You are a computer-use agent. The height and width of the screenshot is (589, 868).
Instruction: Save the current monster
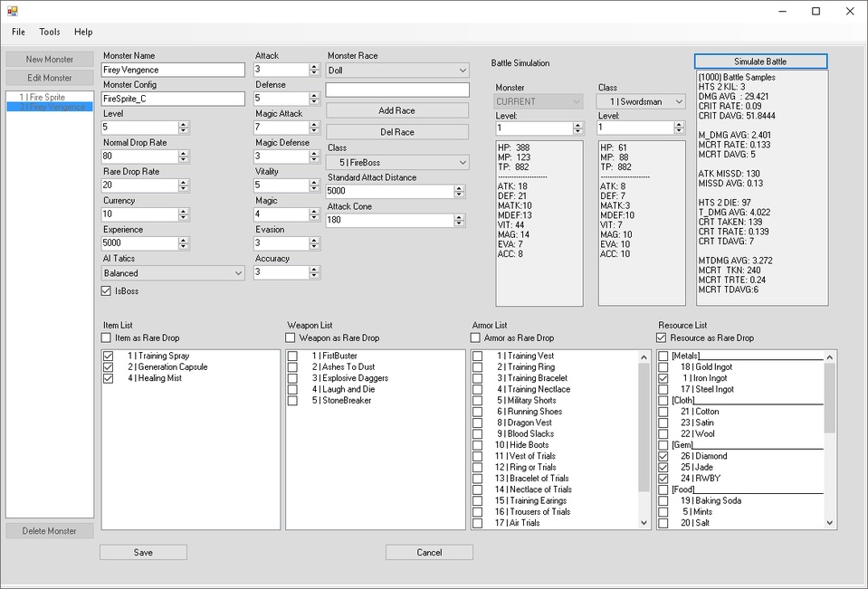(x=142, y=552)
